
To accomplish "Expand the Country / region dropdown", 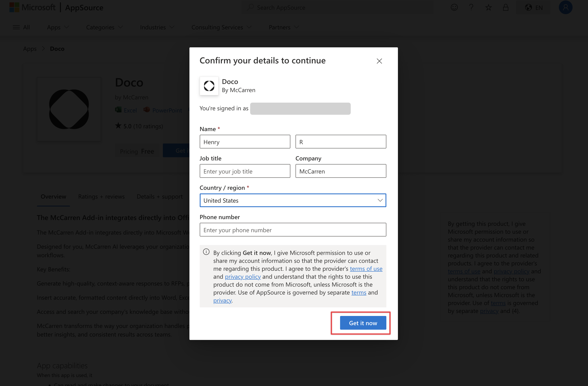I will coord(293,200).
